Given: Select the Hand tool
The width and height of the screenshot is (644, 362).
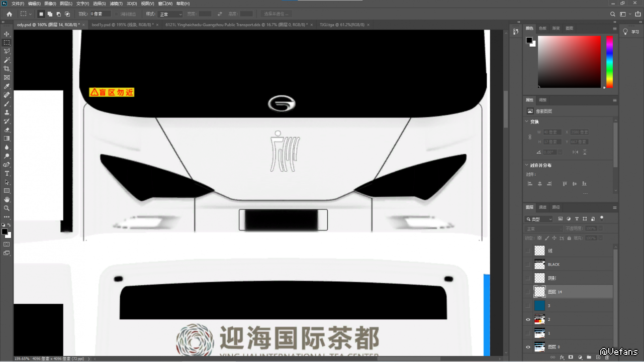Looking at the screenshot, I should point(7,199).
